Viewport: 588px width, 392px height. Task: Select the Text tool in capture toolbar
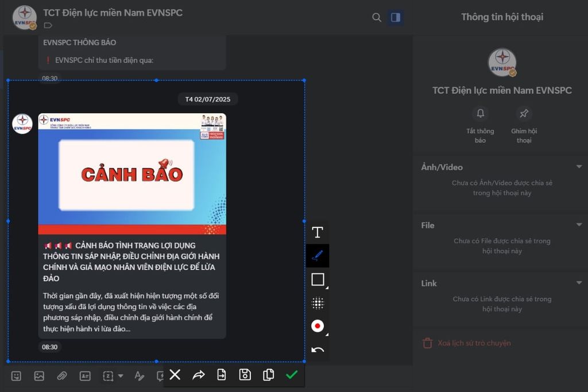[x=318, y=232]
